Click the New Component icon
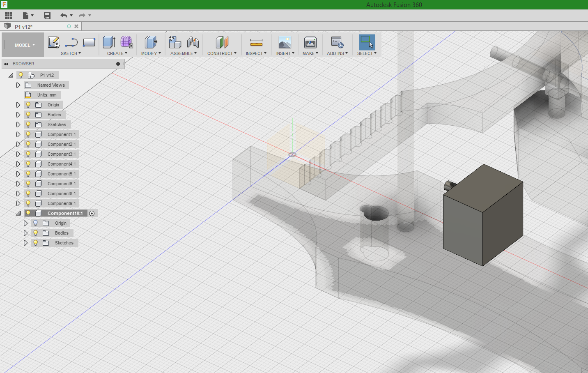Screen dimensions: 588x373 (x=175, y=42)
